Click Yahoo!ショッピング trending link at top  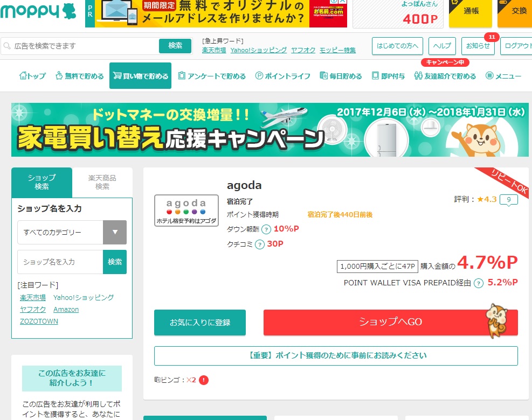coord(259,50)
